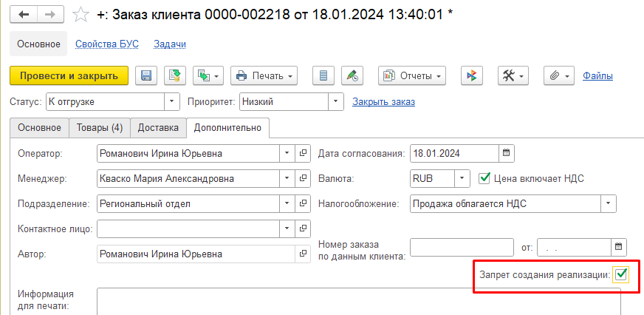Click the document list icon in toolbar
The width and height of the screenshot is (644, 315).
pyautogui.click(x=322, y=75)
